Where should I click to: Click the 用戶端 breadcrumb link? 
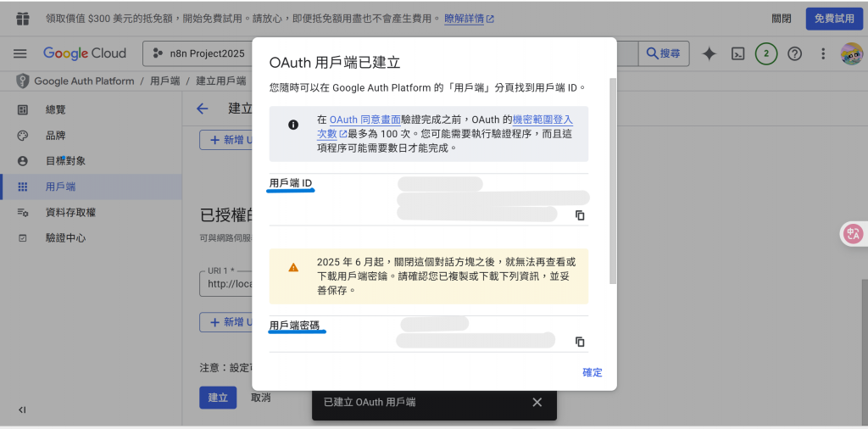click(x=165, y=81)
